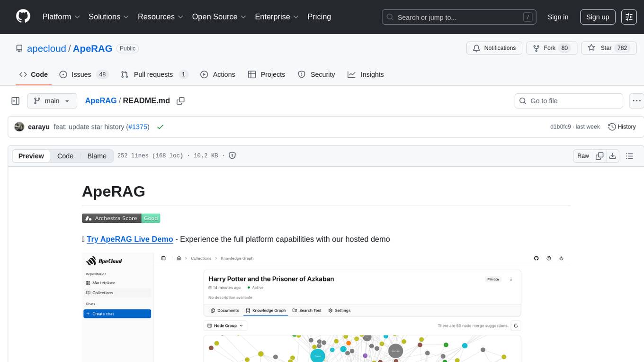644x362 pixels.
Task: Expand the Platform menu
Action: [x=61, y=17]
